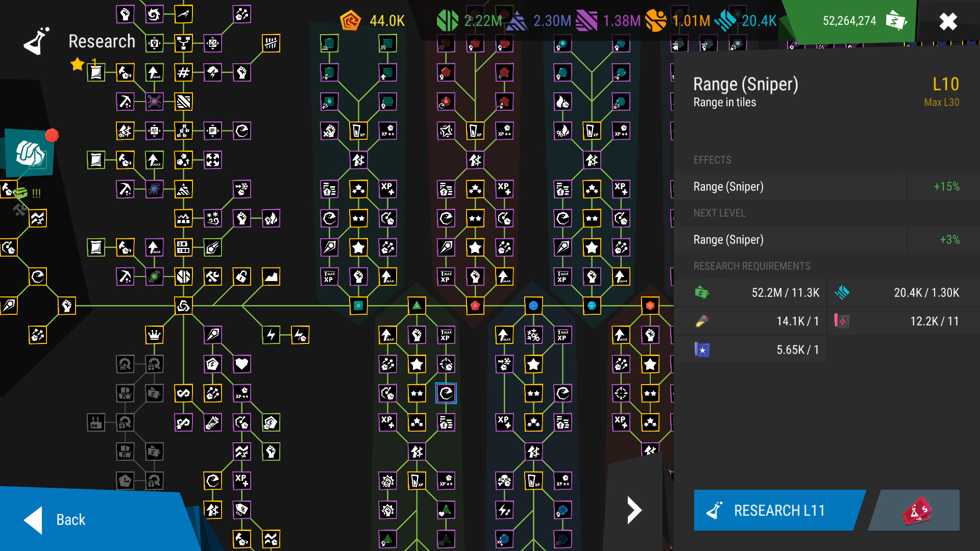Click the green currency icon showing 2.22M

(x=448, y=21)
